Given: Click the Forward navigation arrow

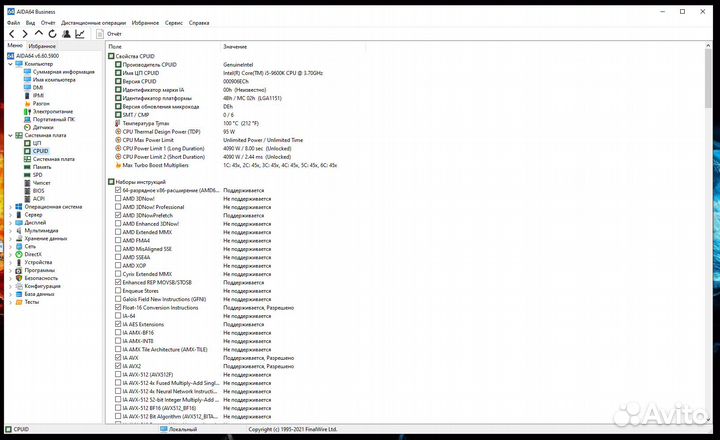Looking at the screenshot, I should point(25,34).
